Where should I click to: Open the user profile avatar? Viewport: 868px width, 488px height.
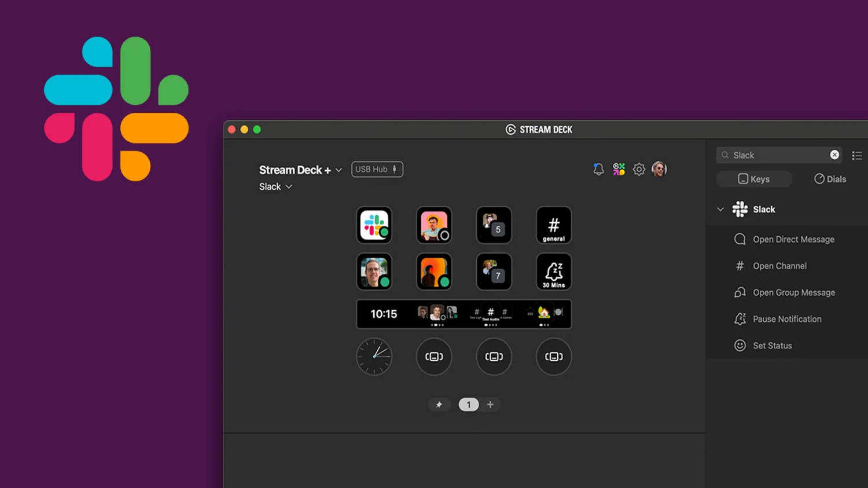click(659, 169)
